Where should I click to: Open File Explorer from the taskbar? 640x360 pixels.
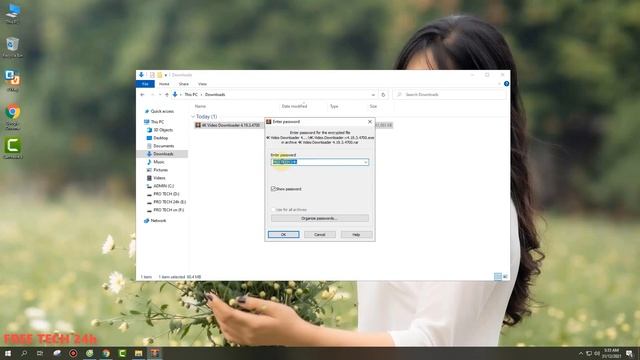click(x=138, y=353)
